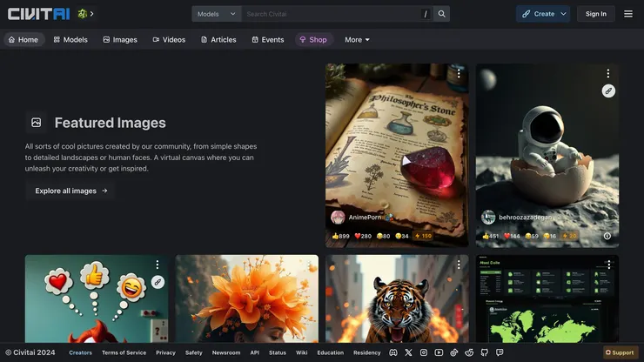Open the Discord link in the footer
Viewport: 644px width, 362px height.
click(393, 352)
